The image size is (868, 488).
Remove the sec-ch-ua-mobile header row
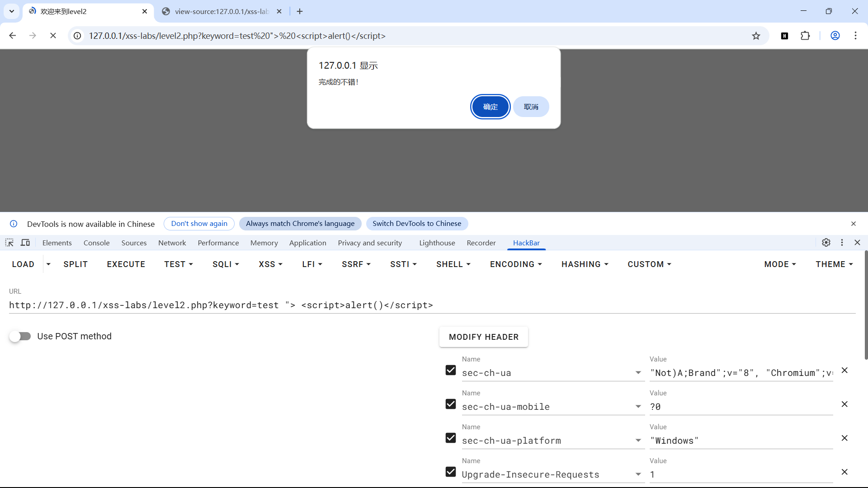[x=844, y=404]
